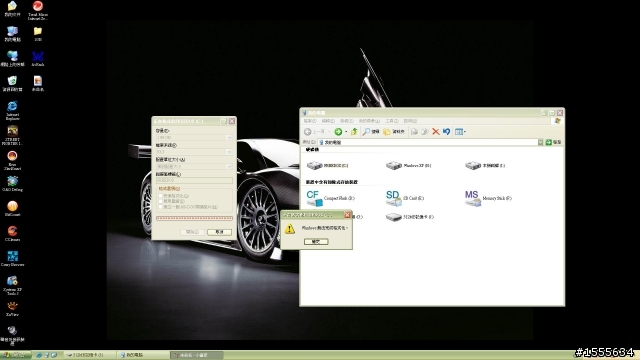
Task: Click the Cancel button in Format dialog
Action: click(219, 232)
